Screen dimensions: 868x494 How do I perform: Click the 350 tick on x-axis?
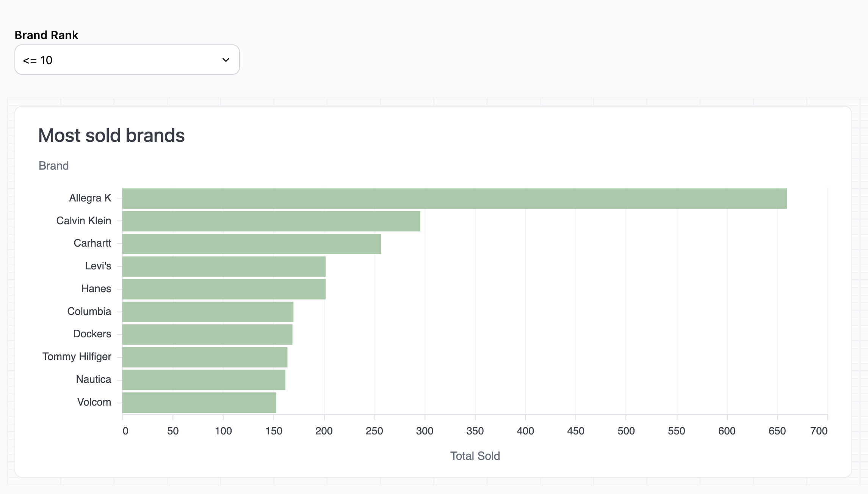click(475, 431)
